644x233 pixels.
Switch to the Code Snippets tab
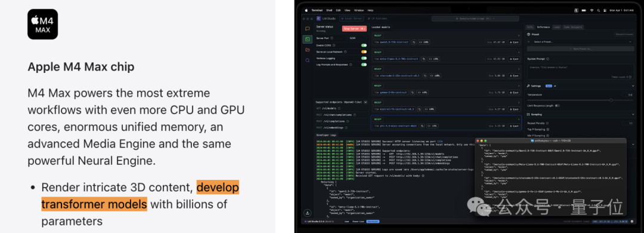572,27
